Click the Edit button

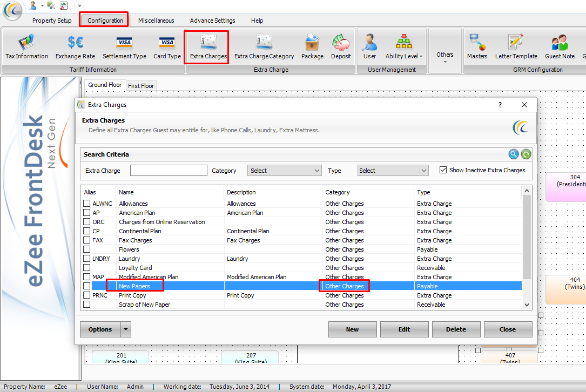point(405,329)
